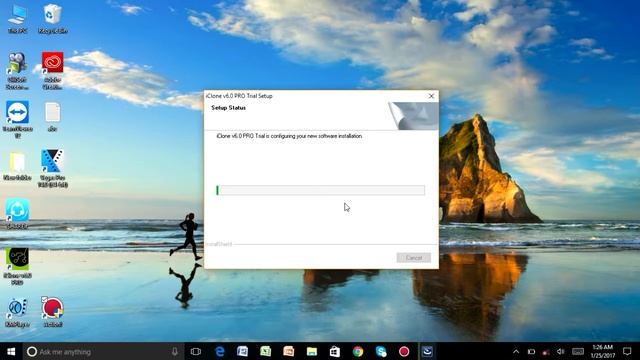
Task: Select the blank document file on desktop
Action: 53,117
